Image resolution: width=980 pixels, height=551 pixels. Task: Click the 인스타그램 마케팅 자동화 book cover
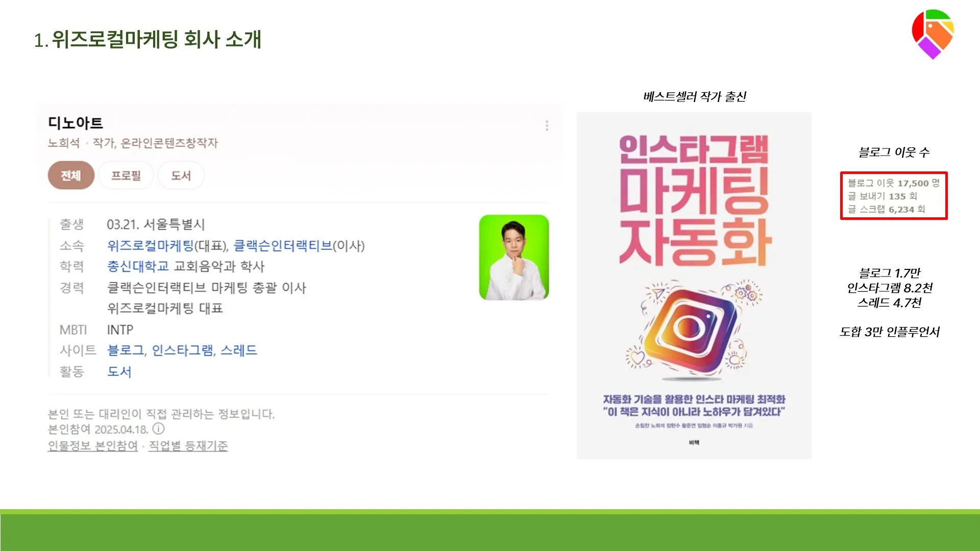694,286
